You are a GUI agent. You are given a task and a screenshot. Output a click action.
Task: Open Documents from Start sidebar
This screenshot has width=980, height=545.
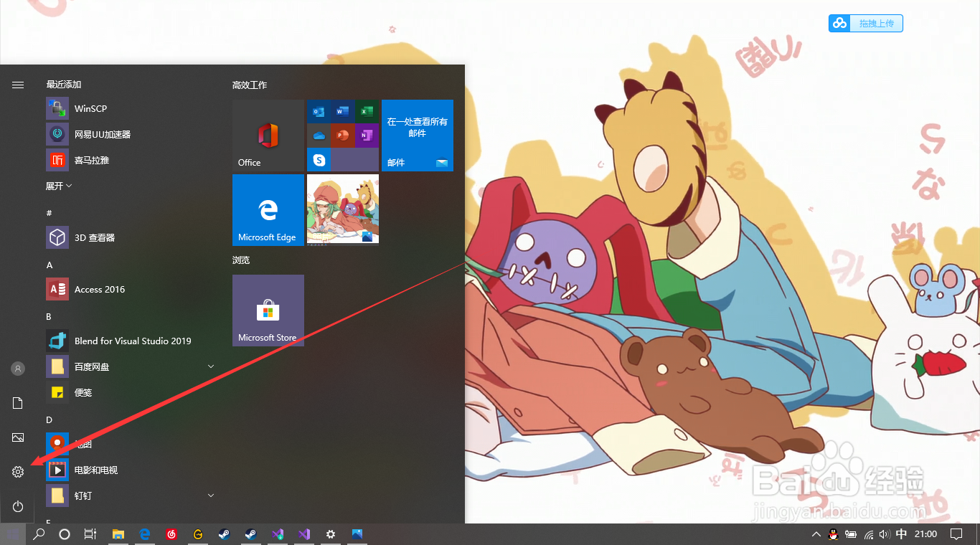pos(18,403)
